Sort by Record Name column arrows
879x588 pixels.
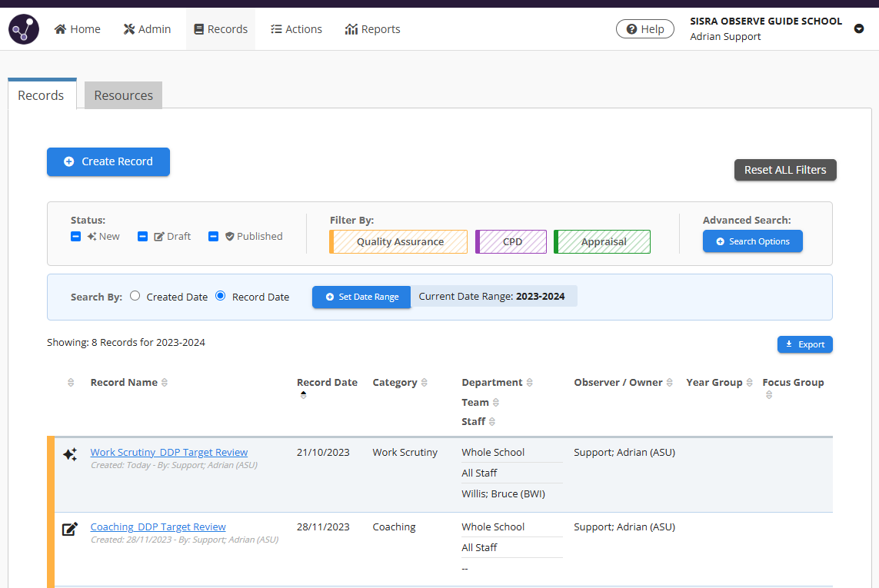(165, 383)
